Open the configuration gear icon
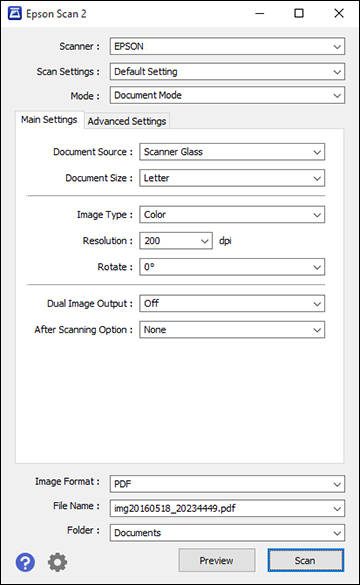360x585 pixels. [x=57, y=562]
